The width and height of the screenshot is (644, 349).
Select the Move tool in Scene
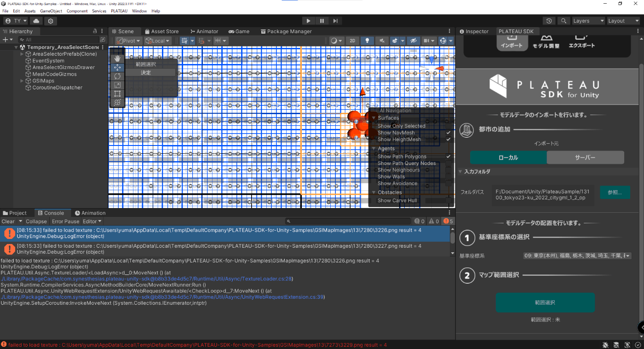[x=117, y=67]
